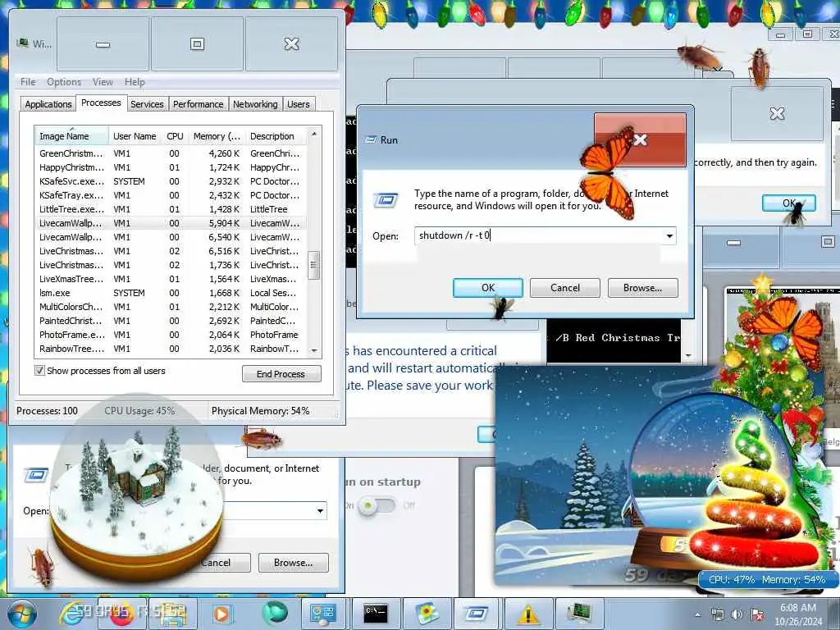Expand the Open combo box dropdown arrow
The width and height of the screenshot is (840, 630).
pyautogui.click(x=669, y=235)
